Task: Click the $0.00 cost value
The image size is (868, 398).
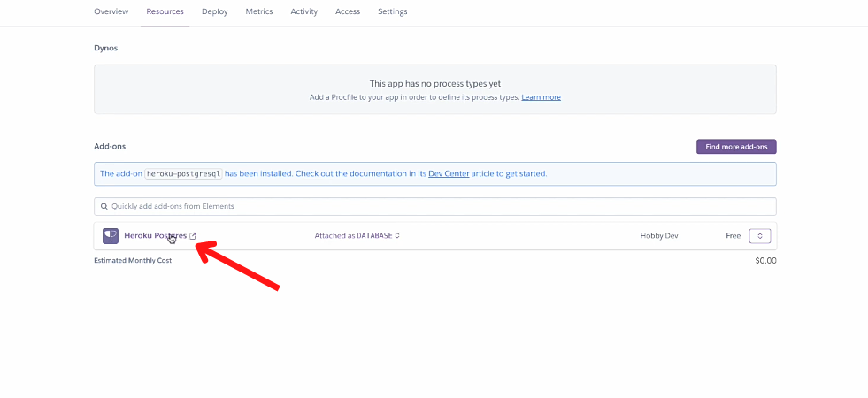Action: click(765, 261)
